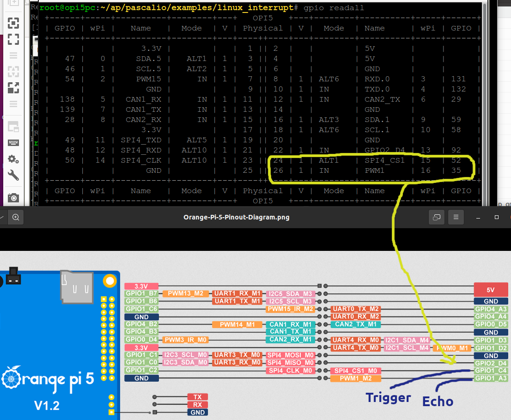Click the PWM15_IR_M2 label on the pinout diagram
The width and height of the screenshot is (511, 420).
290,309
